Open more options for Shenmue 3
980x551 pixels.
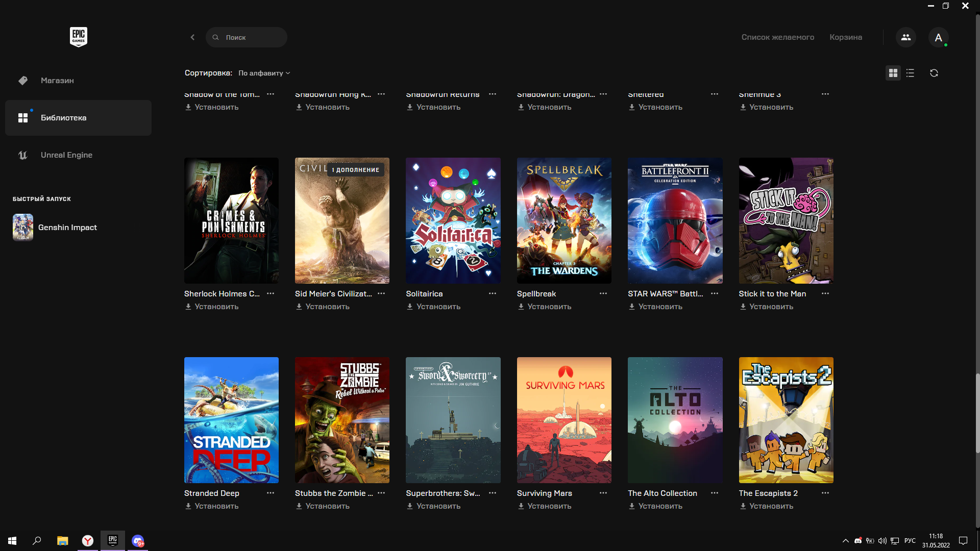point(825,94)
